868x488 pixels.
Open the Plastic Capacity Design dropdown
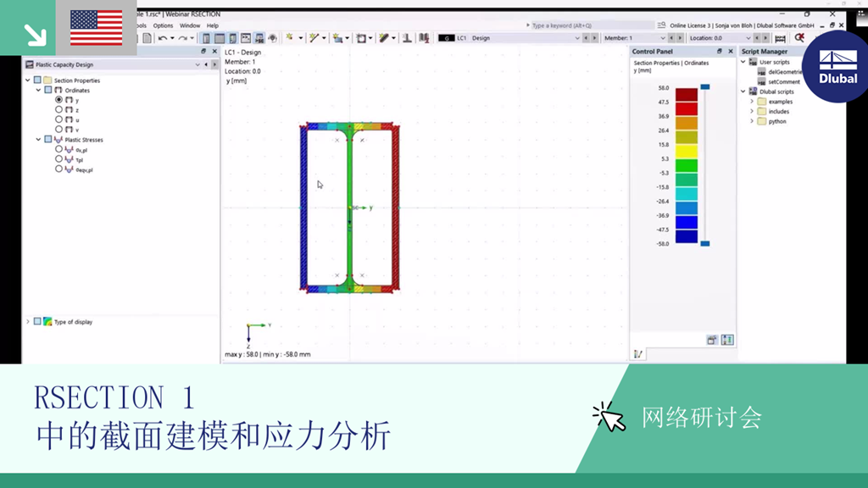click(x=197, y=64)
